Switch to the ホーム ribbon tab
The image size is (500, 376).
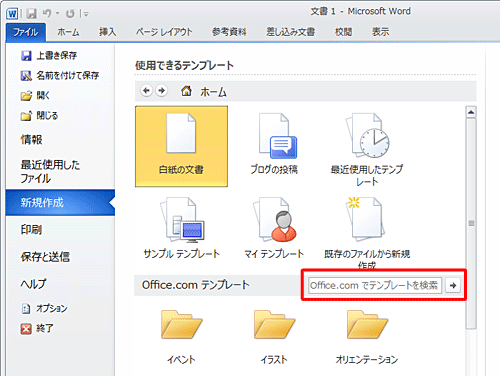click(68, 32)
